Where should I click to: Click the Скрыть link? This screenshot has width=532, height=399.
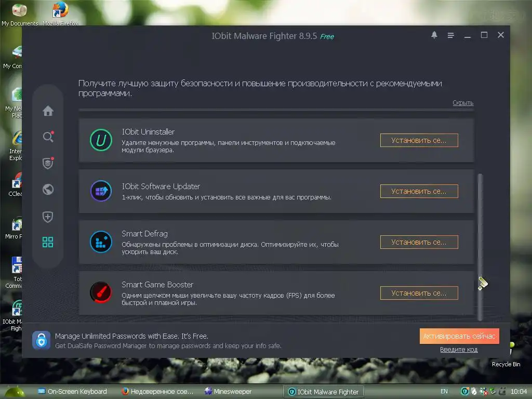click(x=463, y=102)
